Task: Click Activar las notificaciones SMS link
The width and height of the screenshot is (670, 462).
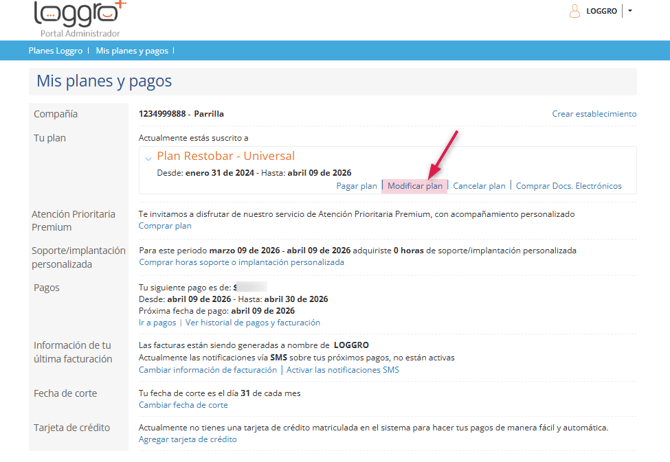Action: pyautogui.click(x=343, y=370)
